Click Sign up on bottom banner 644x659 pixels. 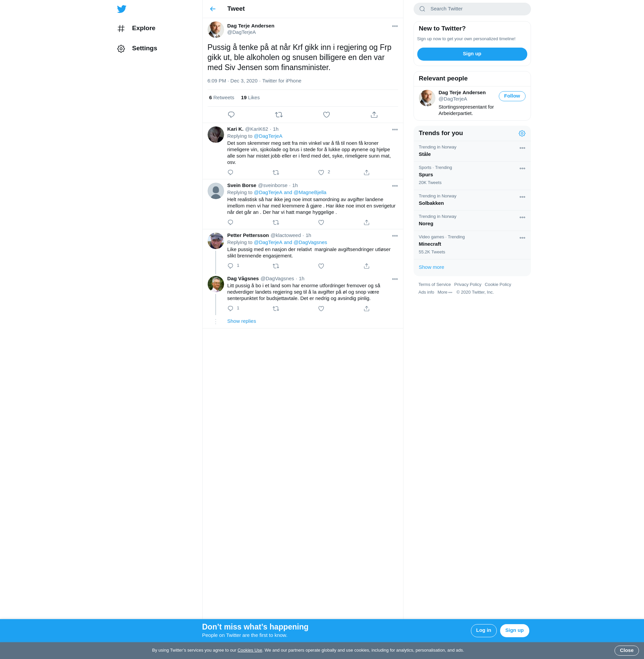click(x=514, y=631)
